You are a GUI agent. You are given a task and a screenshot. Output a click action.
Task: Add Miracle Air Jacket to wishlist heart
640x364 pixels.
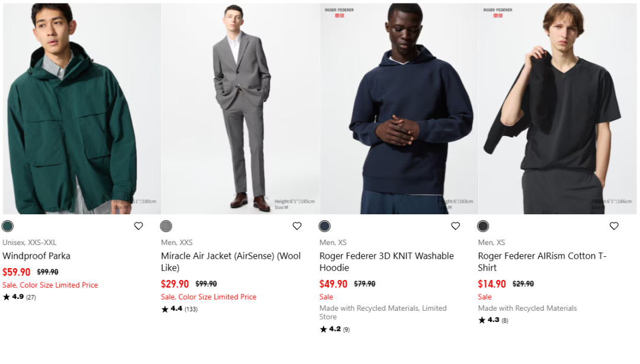[x=297, y=226]
